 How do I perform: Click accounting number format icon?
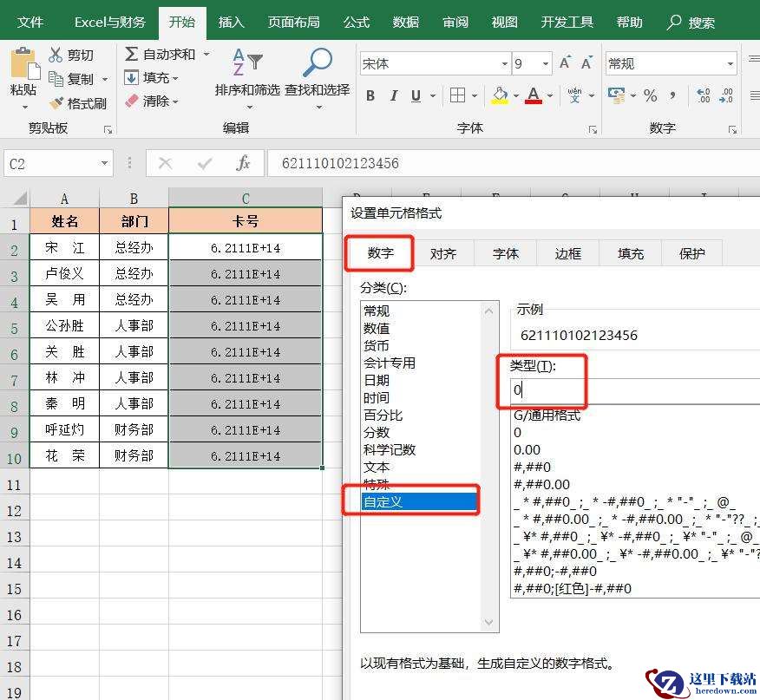(616, 95)
